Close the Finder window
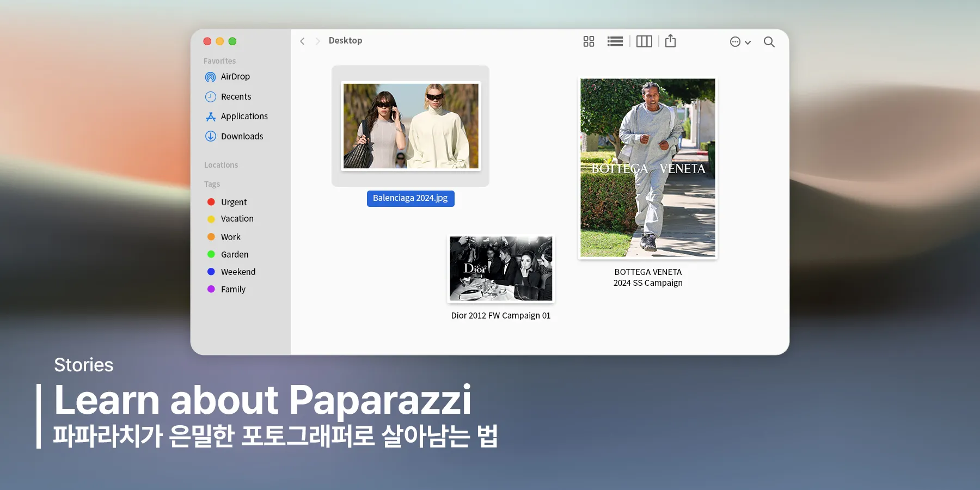Image resolution: width=980 pixels, height=490 pixels. [207, 41]
